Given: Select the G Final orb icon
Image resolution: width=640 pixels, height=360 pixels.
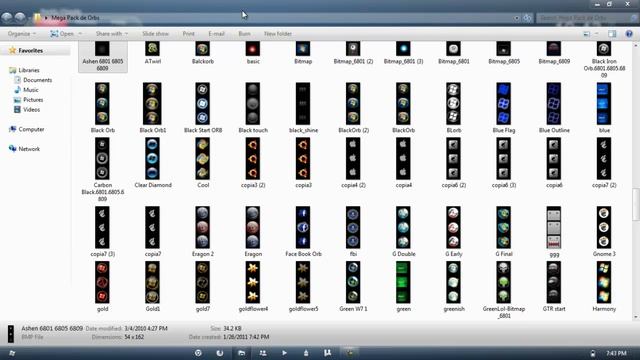Looking at the screenshot, I should [x=504, y=227].
